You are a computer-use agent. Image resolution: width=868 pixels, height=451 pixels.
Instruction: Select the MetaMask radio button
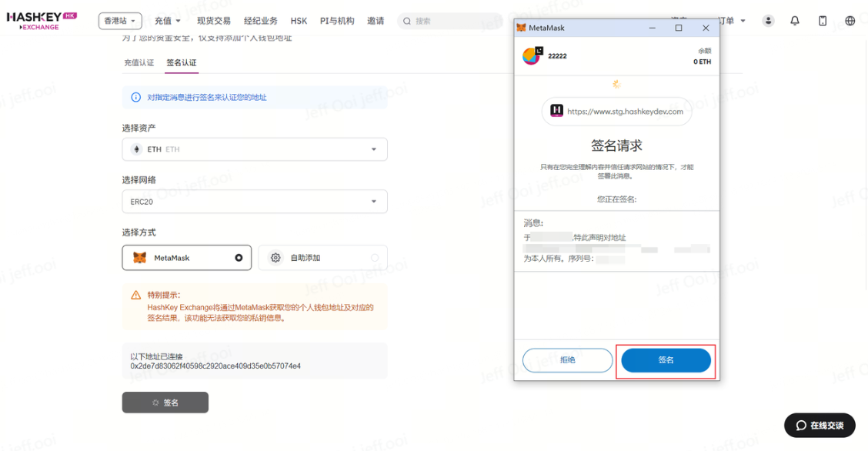239,258
